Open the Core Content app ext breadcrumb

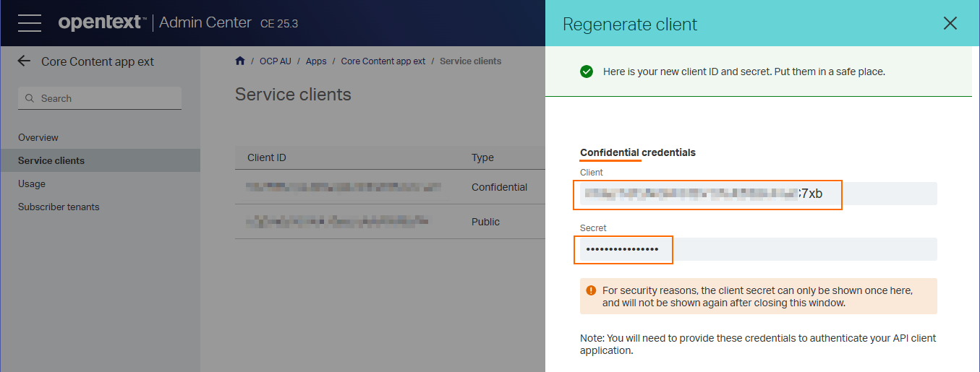click(x=383, y=61)
